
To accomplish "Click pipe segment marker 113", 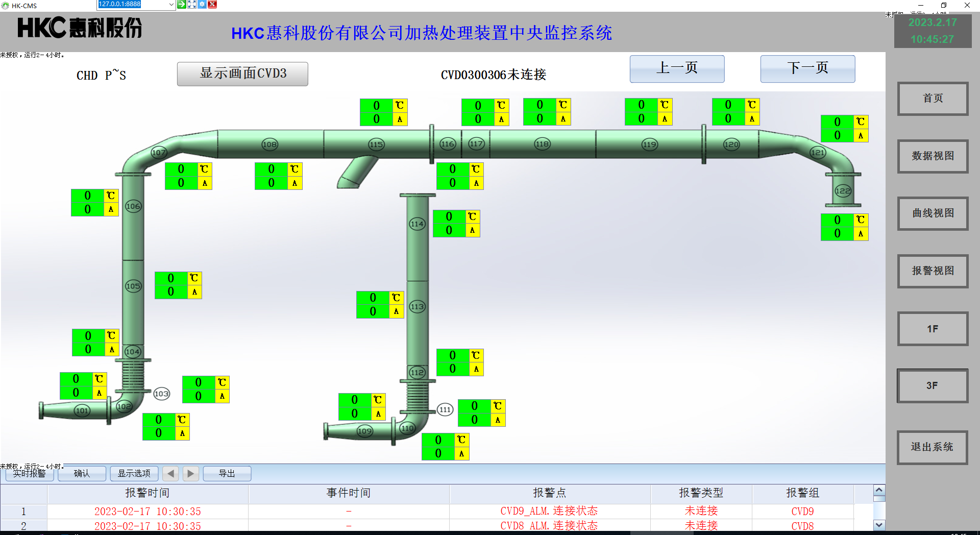I will (x=417, y=307).
